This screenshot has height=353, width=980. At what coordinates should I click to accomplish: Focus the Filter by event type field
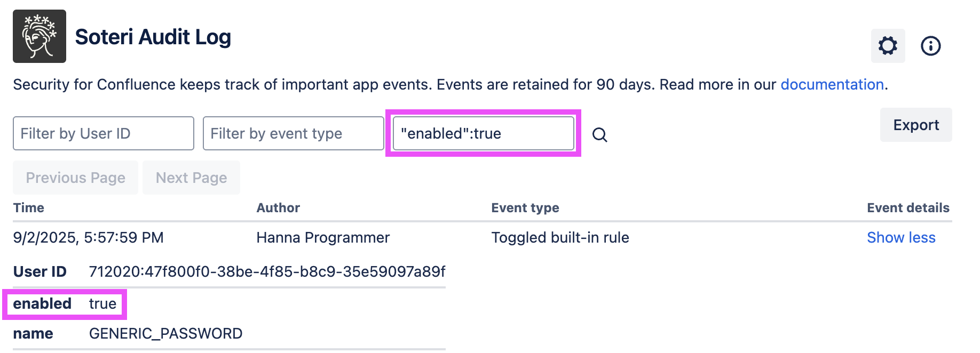tap(293, 133)
